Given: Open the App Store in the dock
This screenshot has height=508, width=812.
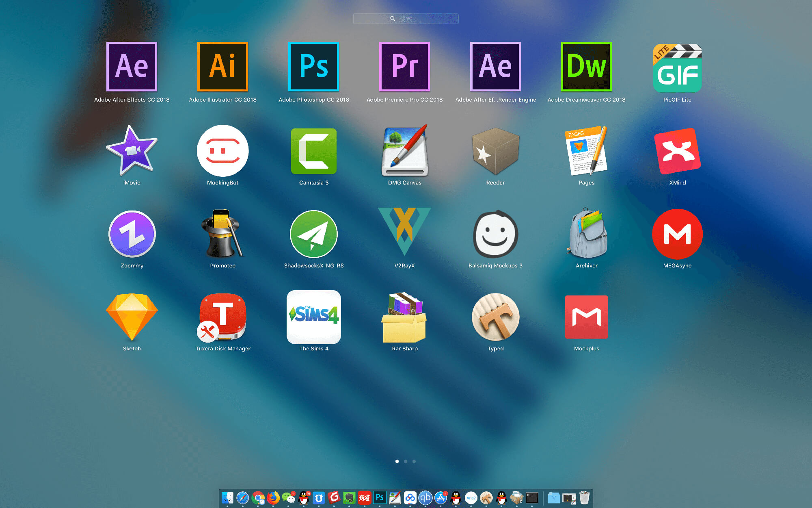Looking at the screenshot, I should tap(441, 497).
